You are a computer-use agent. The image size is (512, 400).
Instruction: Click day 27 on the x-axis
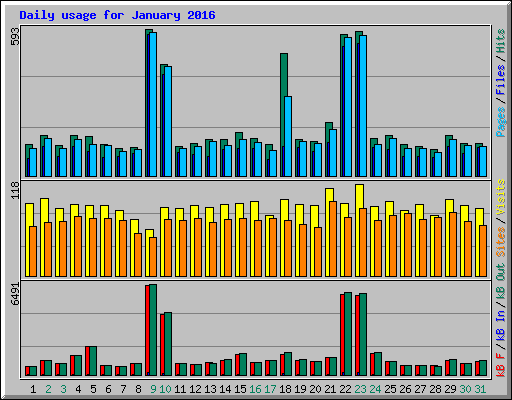420,389
